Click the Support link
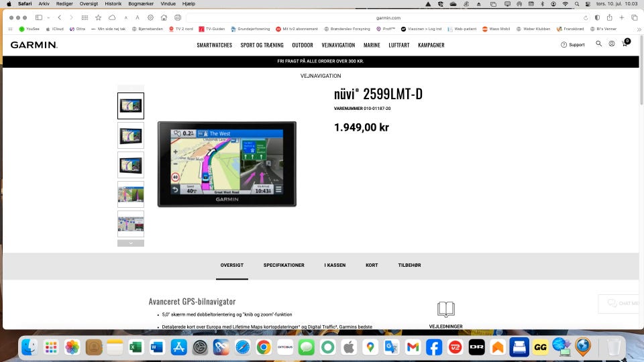 pos(572,45)
